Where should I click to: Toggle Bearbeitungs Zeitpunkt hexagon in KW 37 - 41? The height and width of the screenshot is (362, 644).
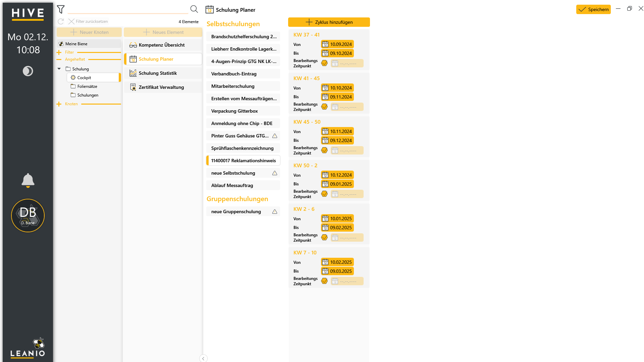[x=324, y=63]
